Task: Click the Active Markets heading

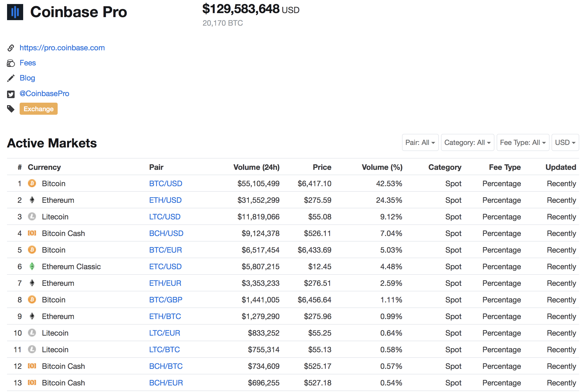Action: (x=52, y=143)
